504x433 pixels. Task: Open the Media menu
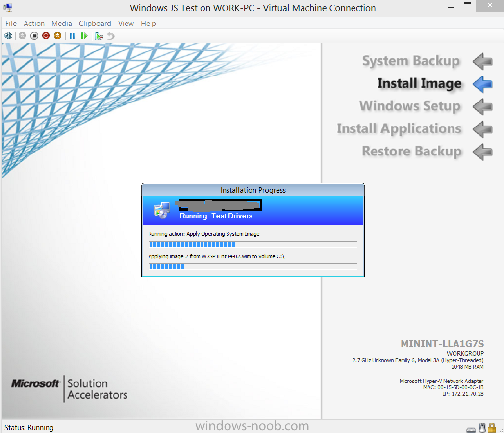click(x=62, y=24)
